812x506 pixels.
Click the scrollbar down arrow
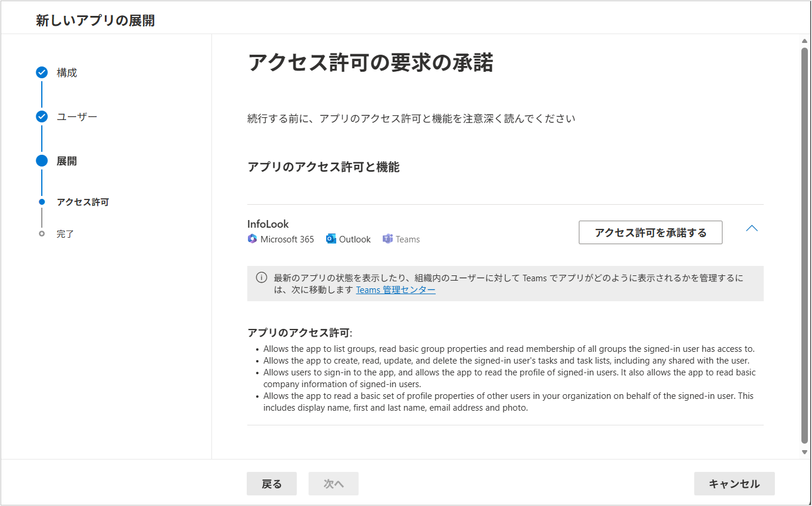pos(805,452)
